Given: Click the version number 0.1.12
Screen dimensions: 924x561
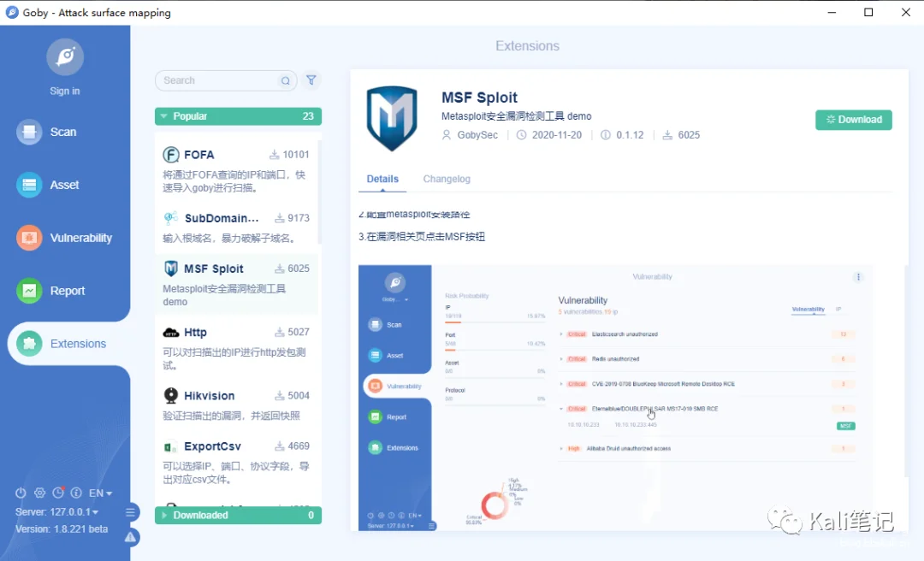Looking at the screenshot, I should coord(630,135).
